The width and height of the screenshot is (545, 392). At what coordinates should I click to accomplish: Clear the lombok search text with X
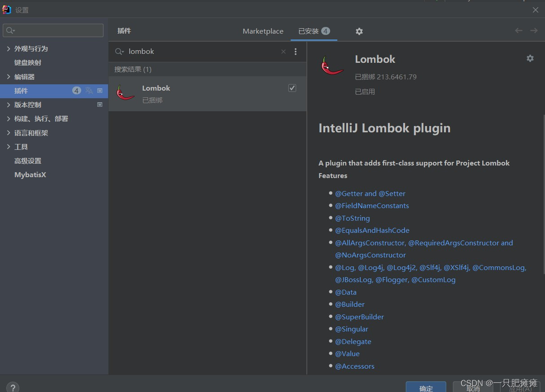click(x=283, y=52)
